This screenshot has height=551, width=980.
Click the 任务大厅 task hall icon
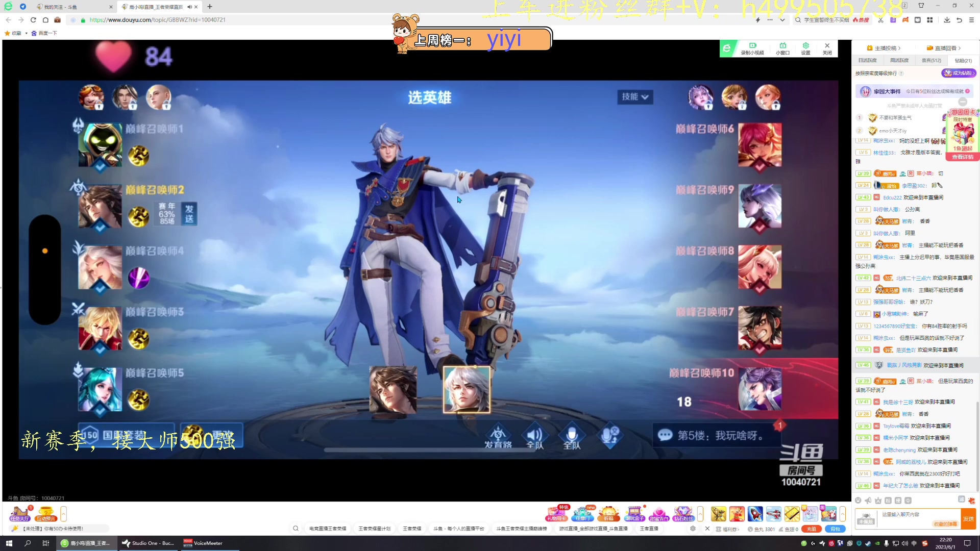(x=20, y=513)
